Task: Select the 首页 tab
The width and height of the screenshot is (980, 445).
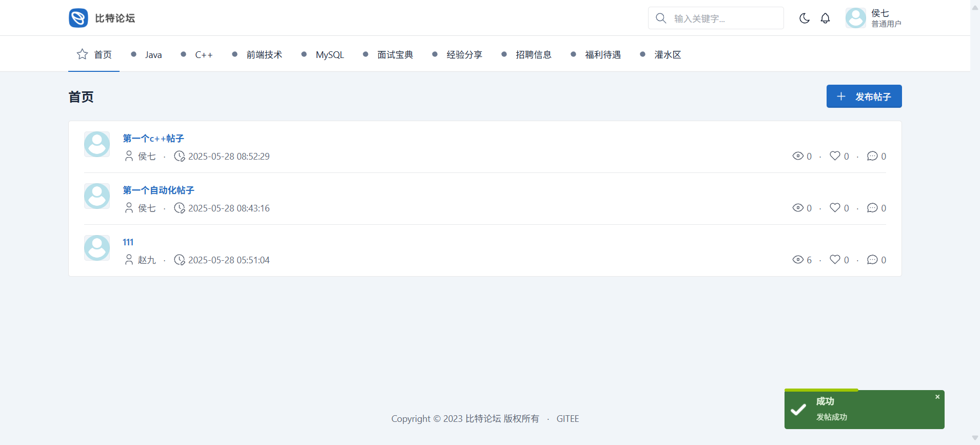Action: [94, 54]
